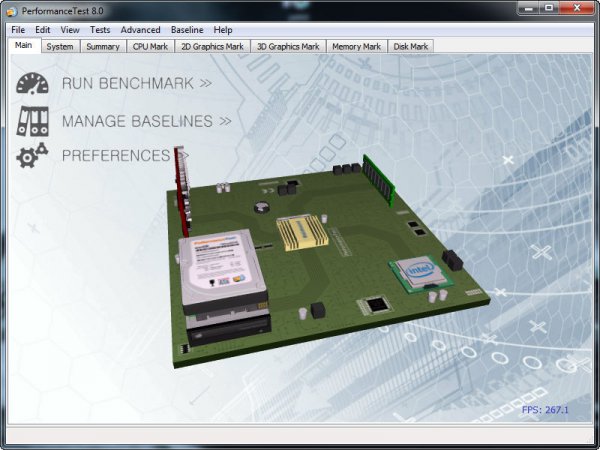Switch to the CPU Mark tab
Viewport: 600px width, 450px height.
coord(150,46)
